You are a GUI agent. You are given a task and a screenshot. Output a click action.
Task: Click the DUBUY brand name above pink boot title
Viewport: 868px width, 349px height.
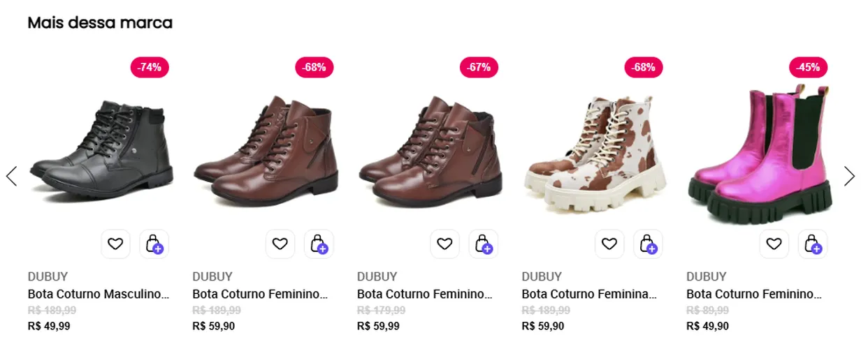[707, 276]
